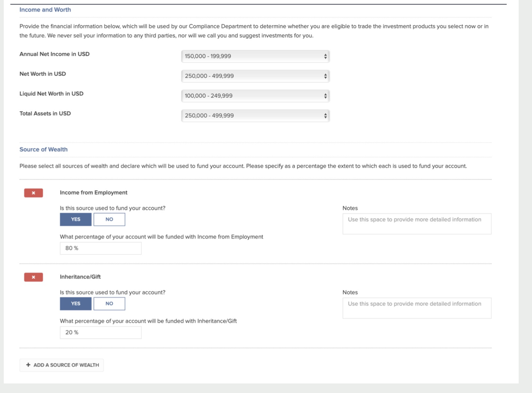Viewport: 532px width, 393px height.
Task: Select NO for funding with Inheritance/Gift
Action: click(109, 303)
